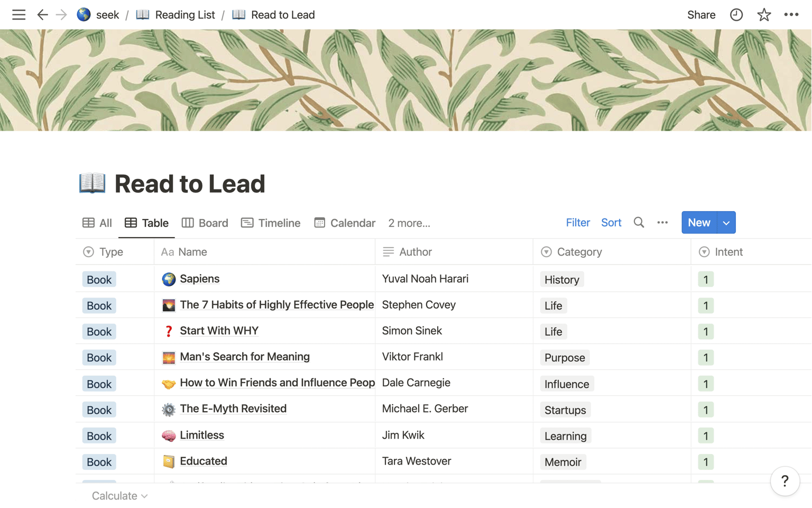
Task: Click the Book type tag in Sapiens row
Action: [x=99, y=279]
